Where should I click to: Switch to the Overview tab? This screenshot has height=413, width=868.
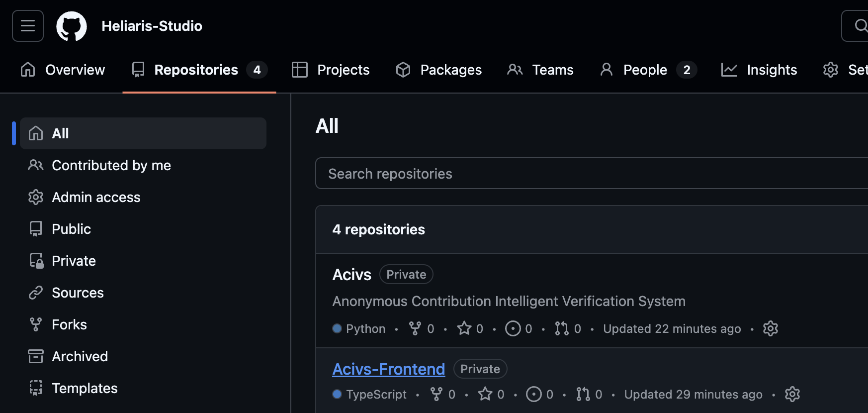point(63,70)
